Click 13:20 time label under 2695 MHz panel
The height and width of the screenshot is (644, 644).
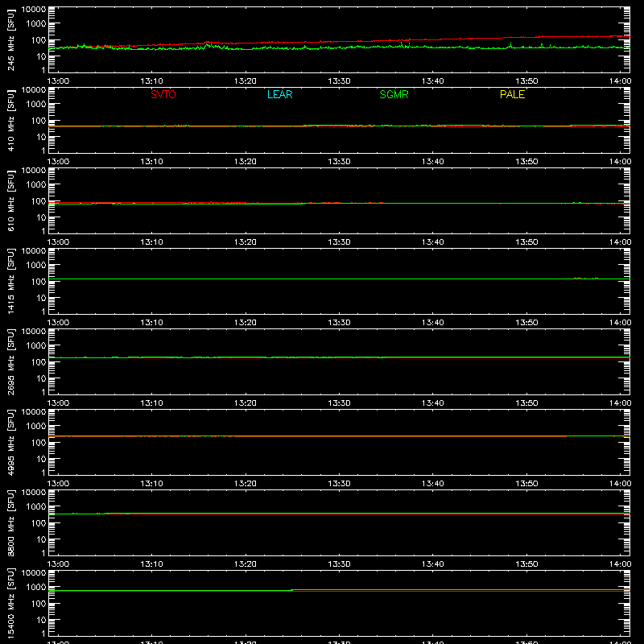246,403
